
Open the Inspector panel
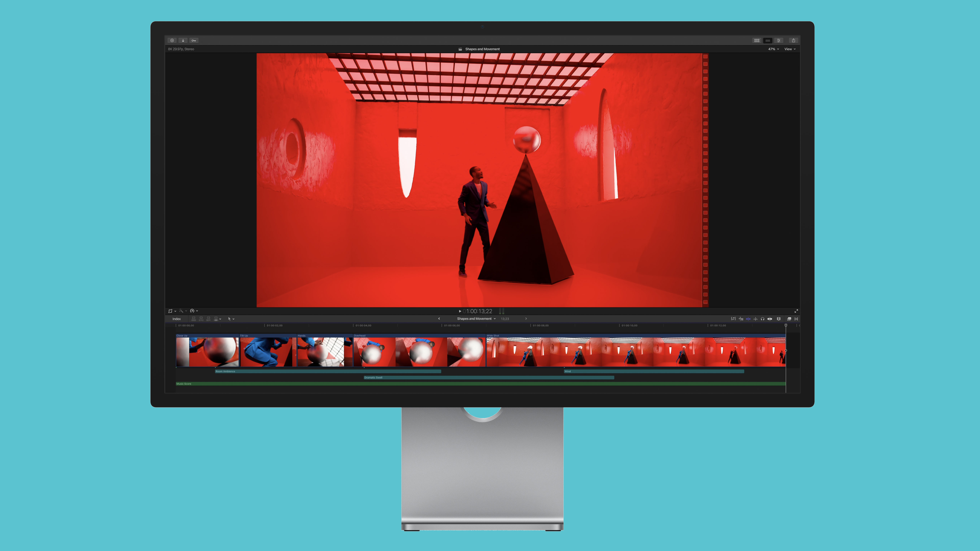(x=779, y=41)
